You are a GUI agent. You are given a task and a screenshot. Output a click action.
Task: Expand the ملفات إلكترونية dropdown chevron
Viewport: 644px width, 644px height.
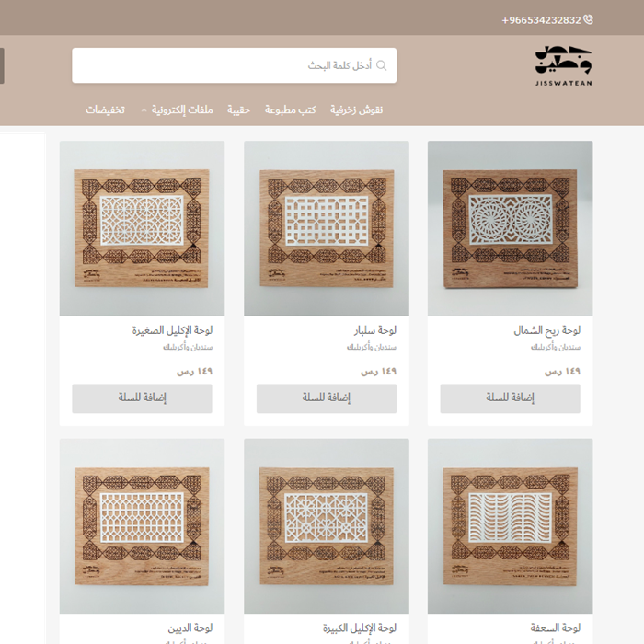144,110
